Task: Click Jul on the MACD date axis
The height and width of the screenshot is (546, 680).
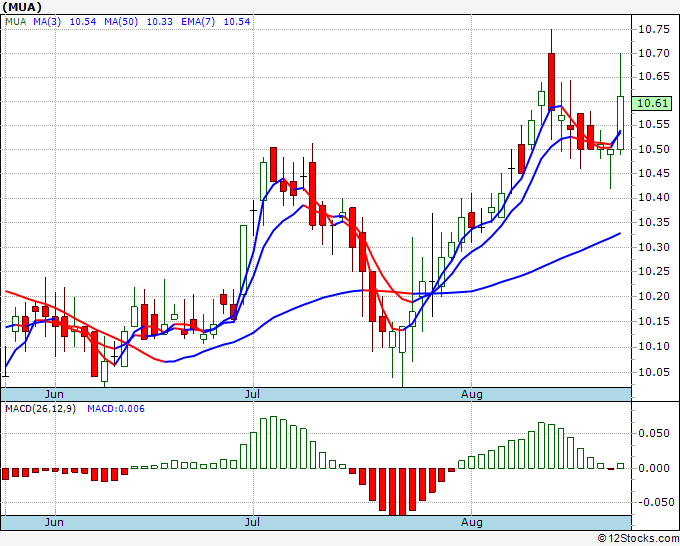Action: coord(252,522)
